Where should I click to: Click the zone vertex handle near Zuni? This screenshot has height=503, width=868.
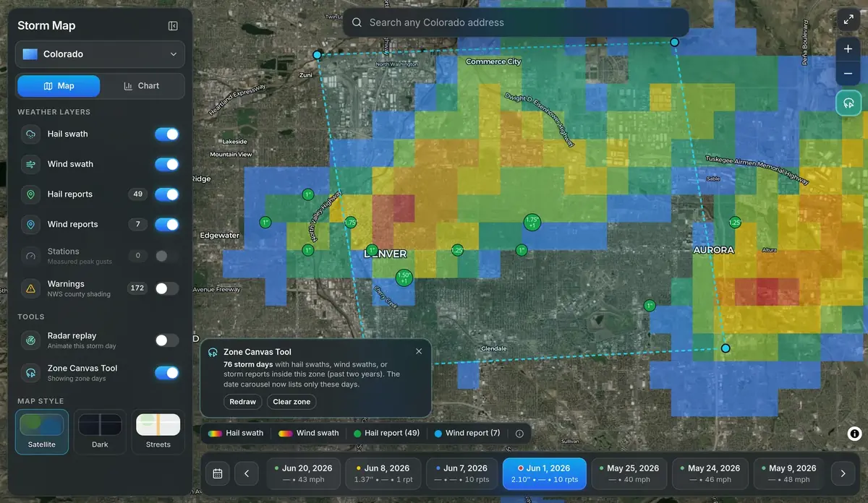click(x=317, y=55)
